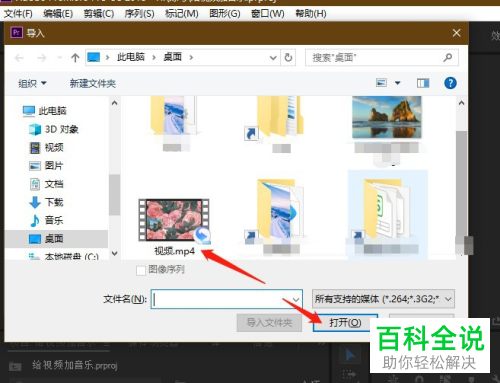The width and height of the screenshot is (500, 383).
Task: Select 视频 folder in navigation tree
Action: point(46,147)
